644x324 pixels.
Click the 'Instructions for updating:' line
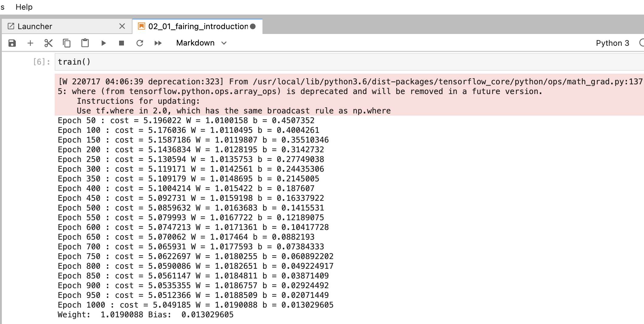[138, 101]
